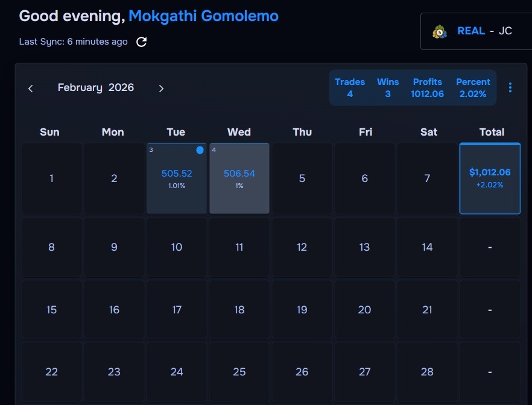Select calendar day 25
The width and height of the screenshot is (532, 405).
tap(239, 372)
